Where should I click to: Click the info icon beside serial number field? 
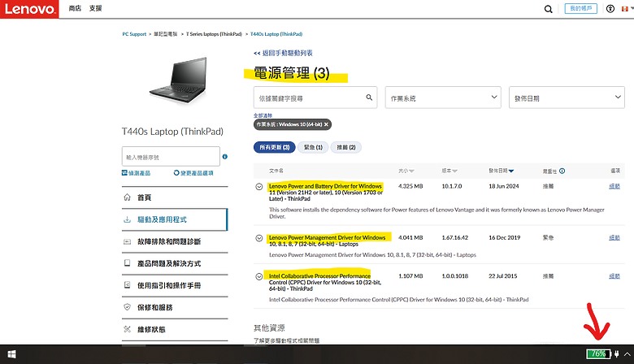[225, 157]
